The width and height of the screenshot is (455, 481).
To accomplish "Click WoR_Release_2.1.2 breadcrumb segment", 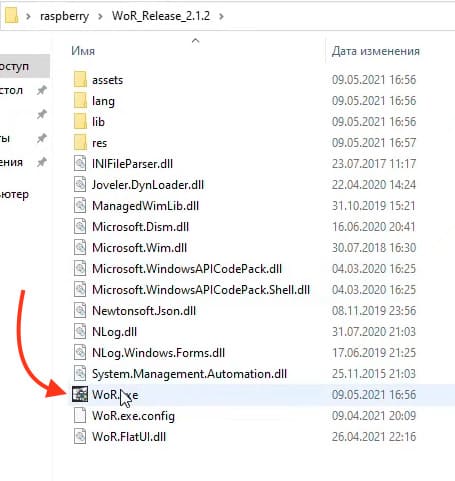I will click(x=161, y=16).
